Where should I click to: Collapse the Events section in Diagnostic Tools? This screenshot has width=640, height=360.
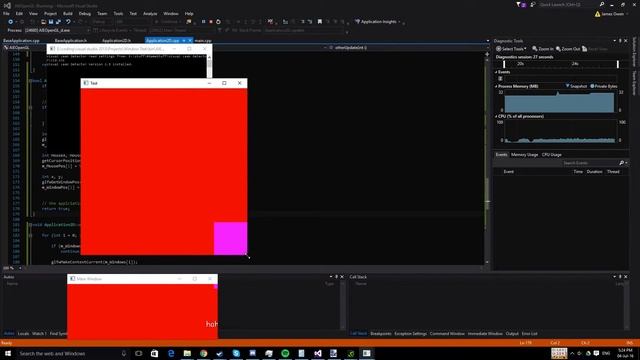click(x=496, y=72)
